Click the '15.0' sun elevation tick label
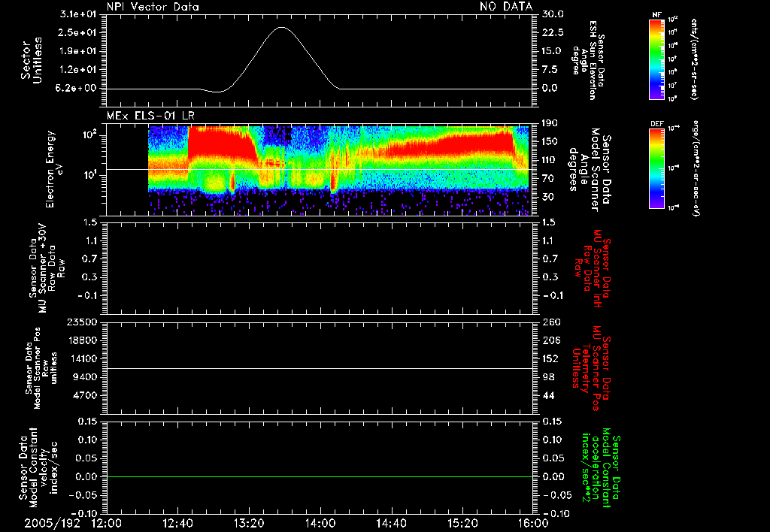Screen dimensions: 770x532 553,51
